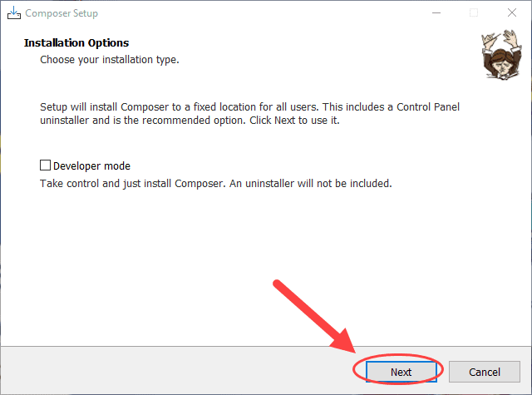Enable the Developer mode checkbox
Viewport: 532px width, 395px height.
45,165
